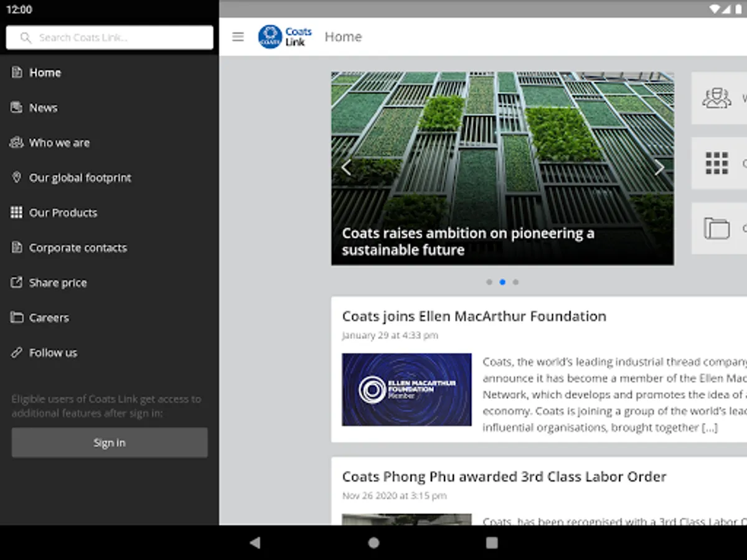Tap the Android recent apps square
747x560 pixels.
492,543
